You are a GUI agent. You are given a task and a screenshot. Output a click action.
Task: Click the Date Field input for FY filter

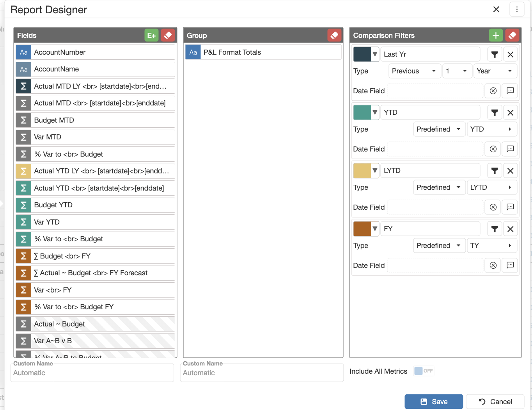click(435, 266)
